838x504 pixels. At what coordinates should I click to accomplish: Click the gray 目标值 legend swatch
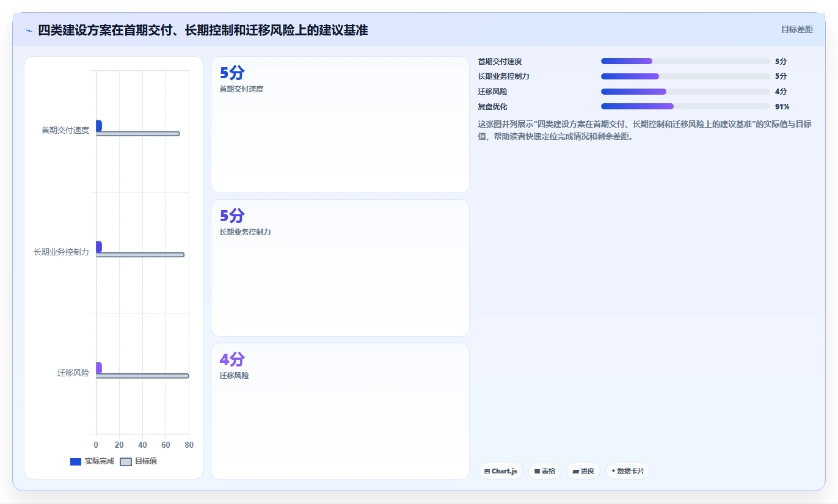[x=125, y=462]
